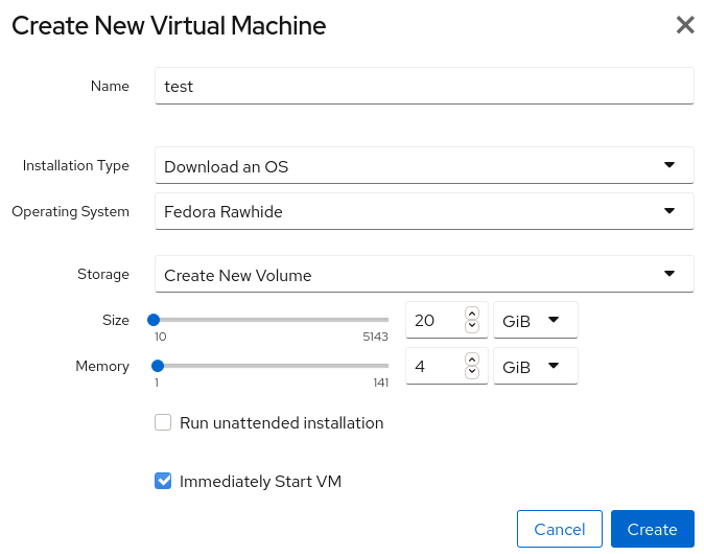Open the Memory unit GiB dropdown

(x=535, y=367)
